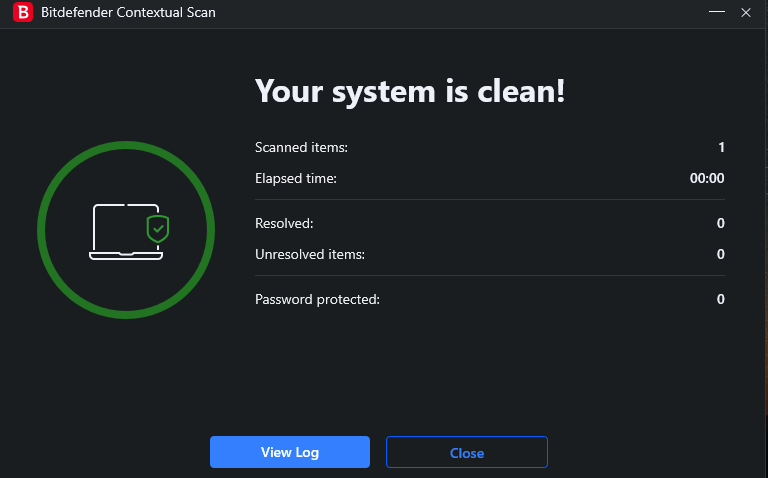Screen dimensions: 768x478
Task: Click the green scan status ring
Action: coord(126,144)
